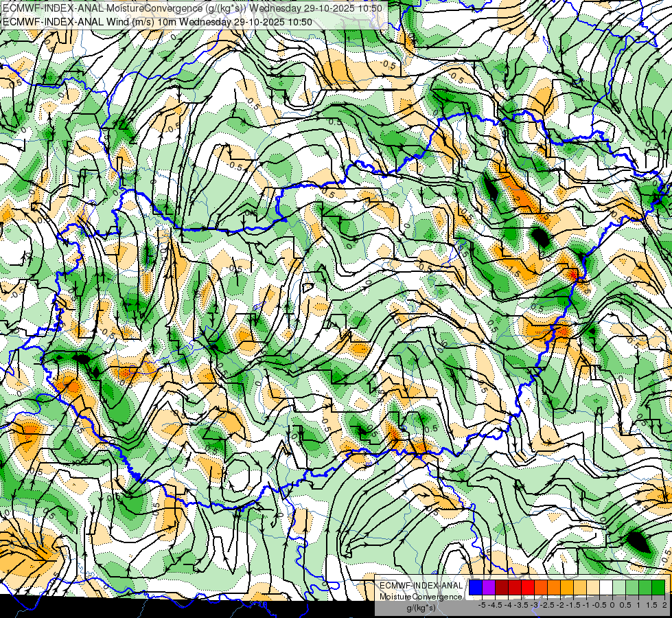Click the dark green swatch between 1.5 and 2

point(658,588)
